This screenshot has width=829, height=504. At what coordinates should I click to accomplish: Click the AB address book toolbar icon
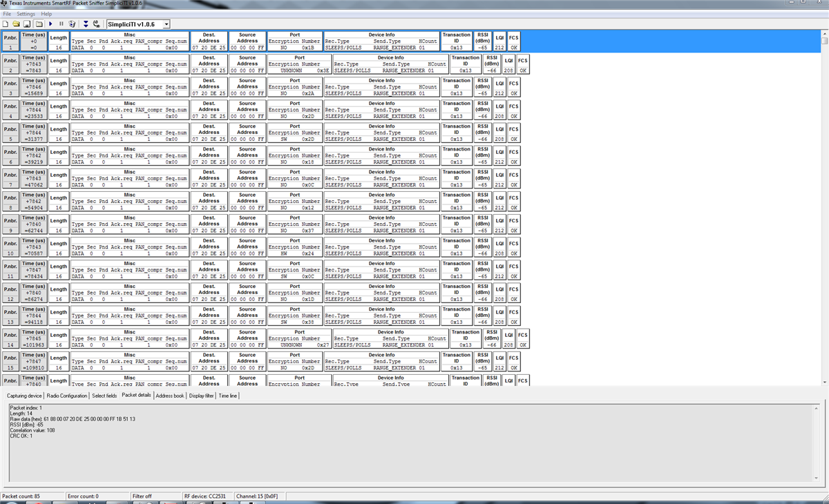tap(96, 24)
